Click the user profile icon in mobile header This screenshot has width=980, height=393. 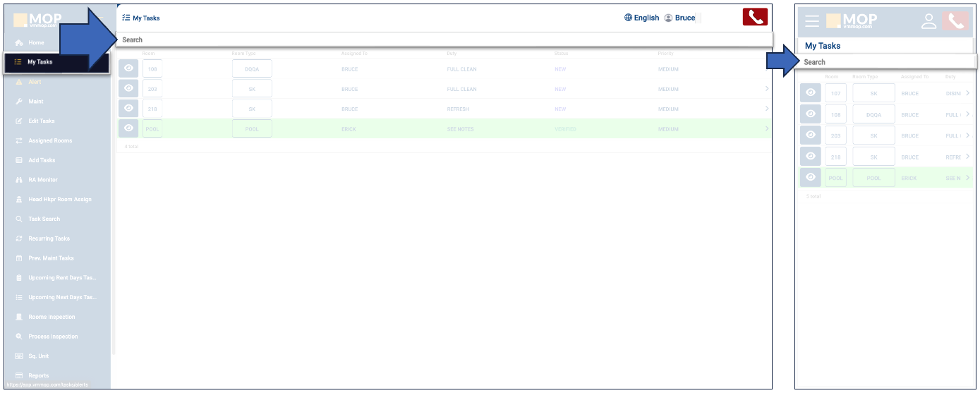(x=928, y=21)
